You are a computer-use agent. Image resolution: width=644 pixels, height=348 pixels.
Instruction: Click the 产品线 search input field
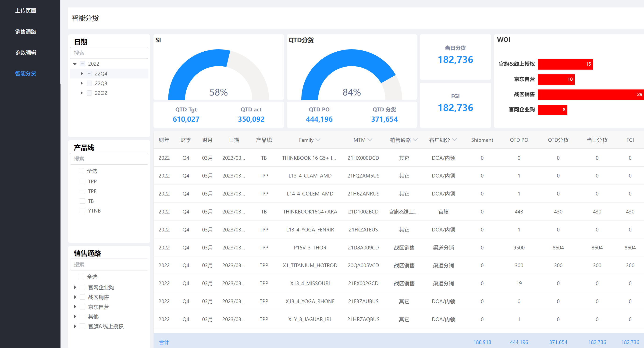[x=109, y=159]
